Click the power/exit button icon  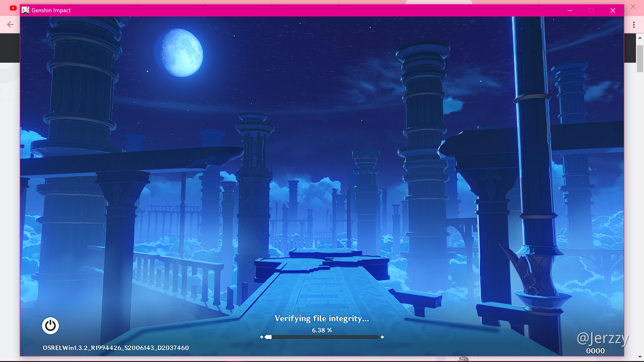(50, 326)
